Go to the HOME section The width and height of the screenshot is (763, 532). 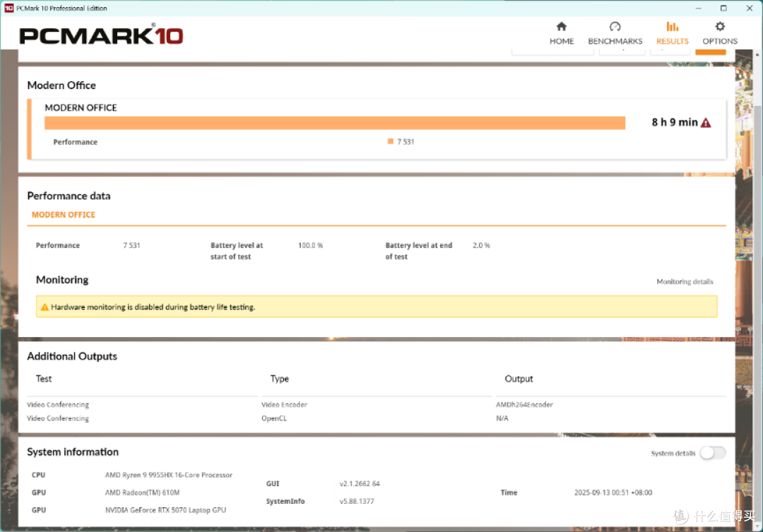tap(562, 33)
